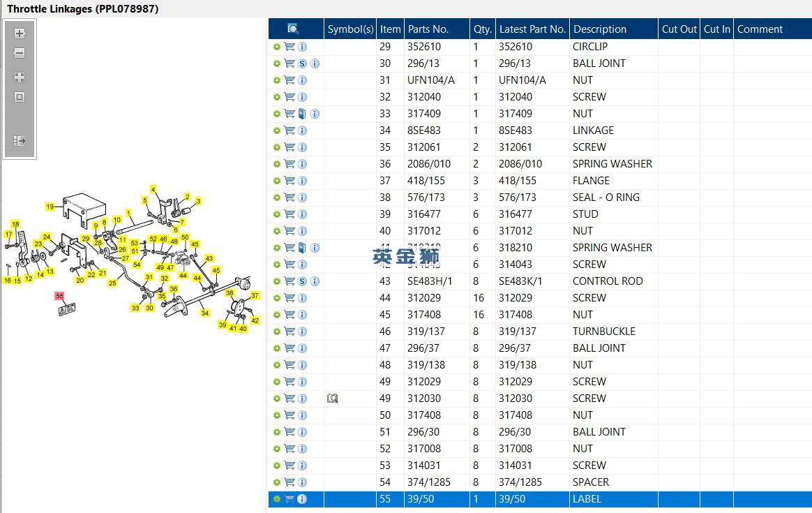This screenshot has width=812, height=513.
Task: Add 8SE483 LINKAGE to cart
Action: [x=290, y=131]
